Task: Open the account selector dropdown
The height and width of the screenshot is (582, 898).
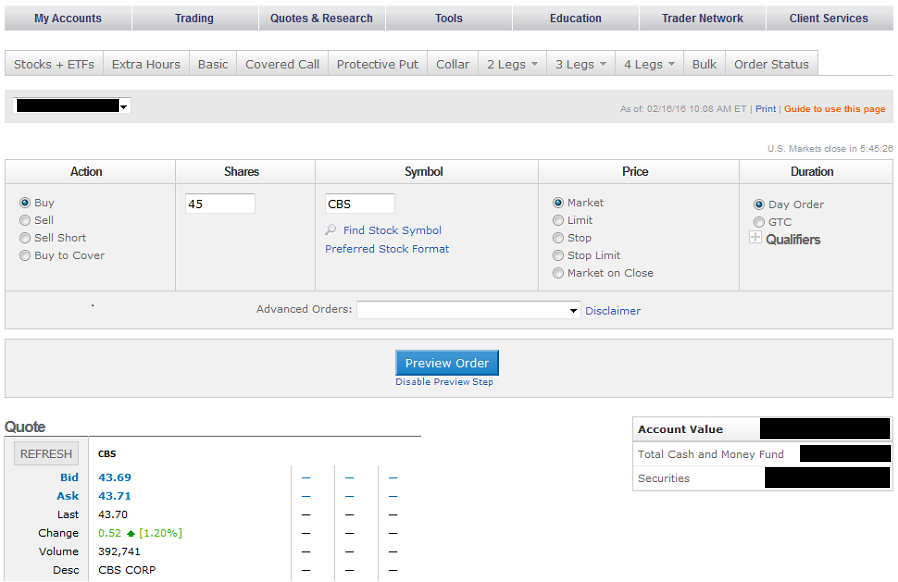Action: 71,106
